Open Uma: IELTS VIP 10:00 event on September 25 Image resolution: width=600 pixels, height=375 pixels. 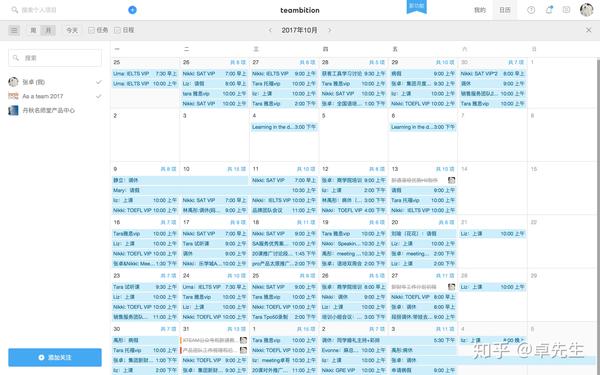pos(145,83)
